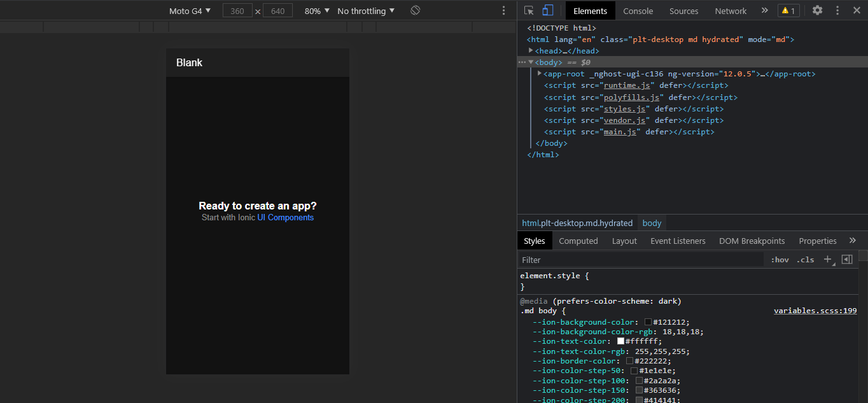Open the Moto G4 device dropdown
868x403 pixels.
point(190,11)
